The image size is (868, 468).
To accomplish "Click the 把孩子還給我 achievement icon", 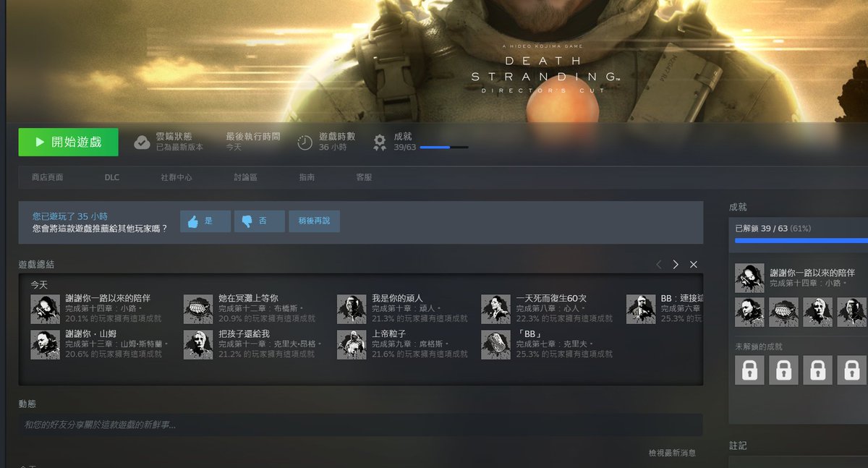I will pyautogui.click(x=198, y=344).
